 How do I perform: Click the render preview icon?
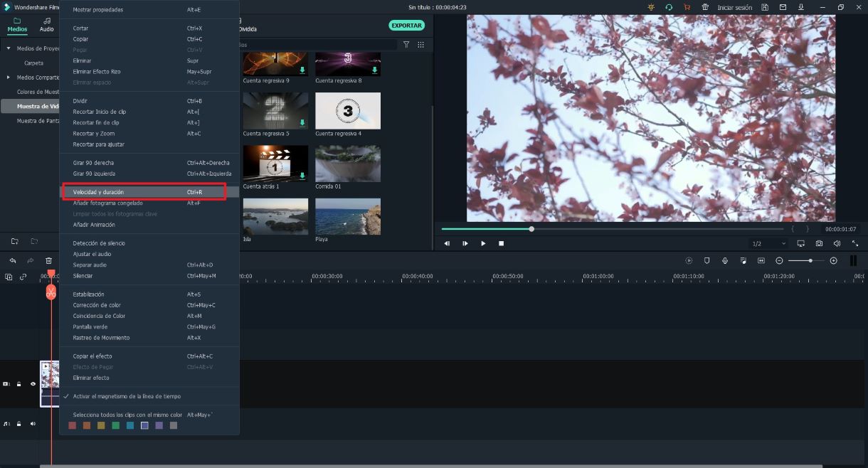click(x=689, y=261)
